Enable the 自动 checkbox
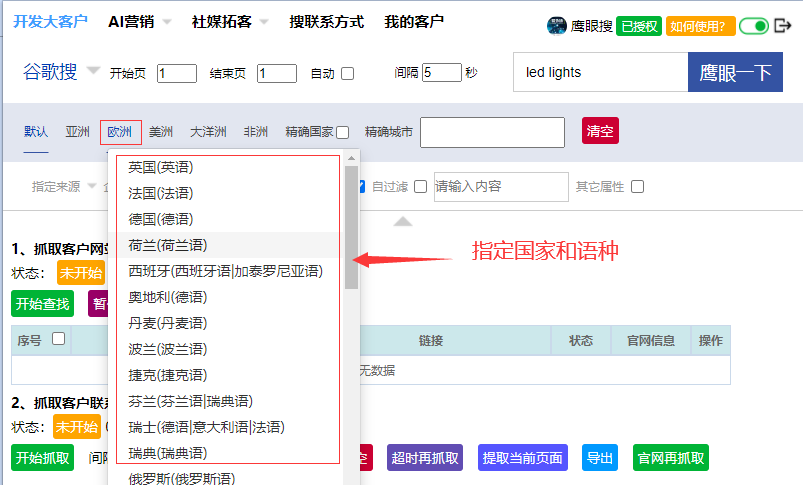The image size is (803, 485). (348, 73)
